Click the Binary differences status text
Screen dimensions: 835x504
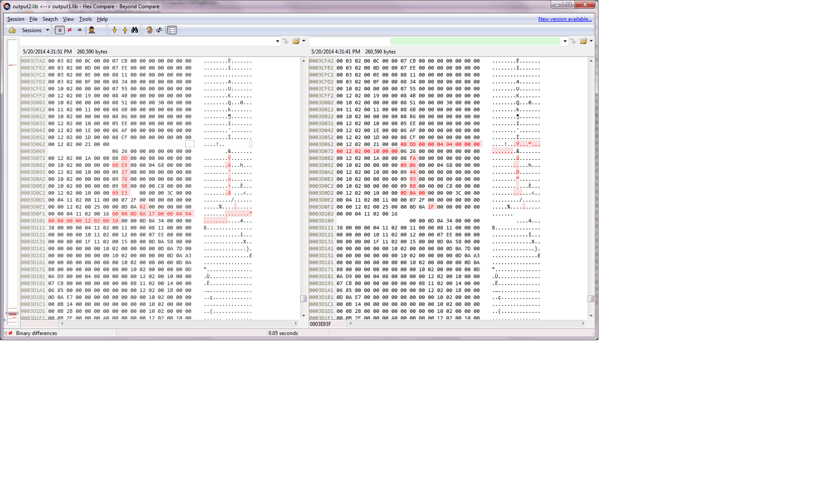(37, 333)
